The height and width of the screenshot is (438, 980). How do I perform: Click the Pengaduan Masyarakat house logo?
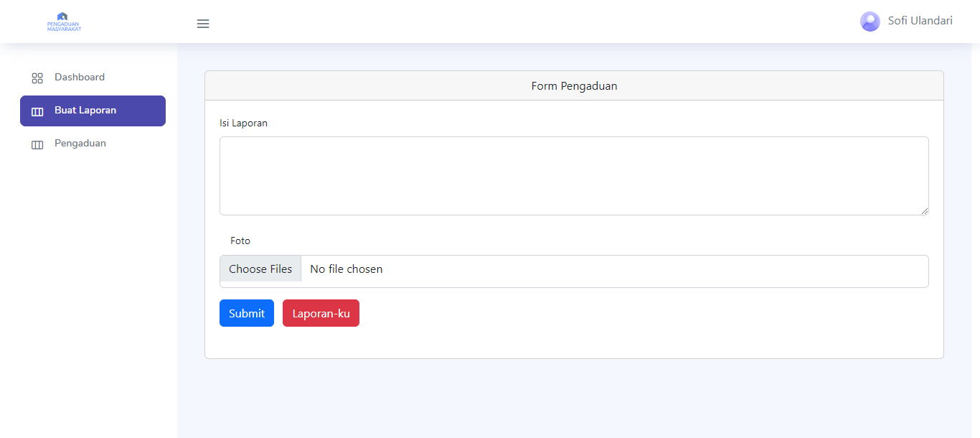point(62,16)
